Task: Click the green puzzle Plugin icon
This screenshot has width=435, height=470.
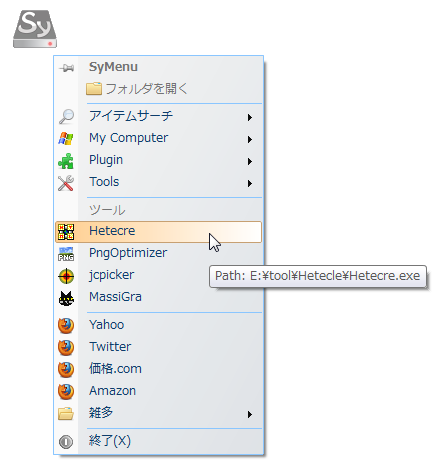Action: 66,161
